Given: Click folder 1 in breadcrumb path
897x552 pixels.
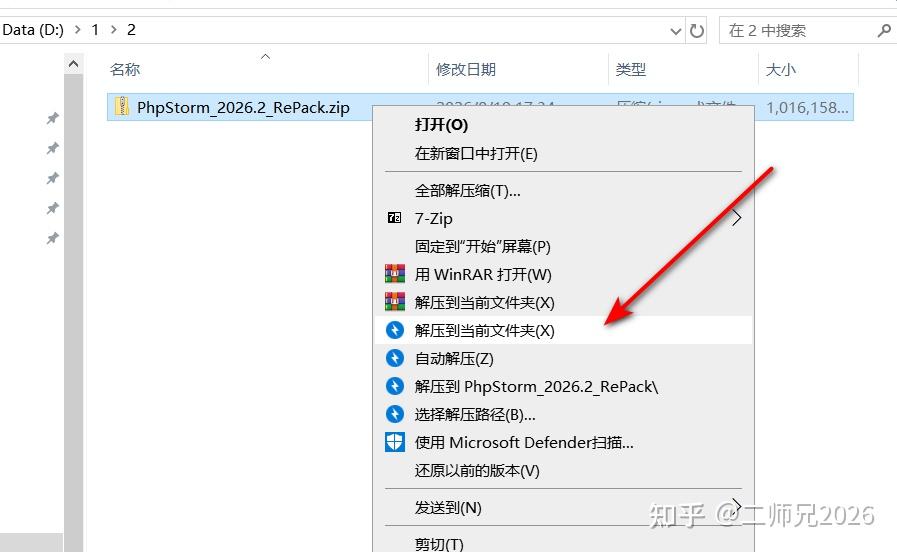Looking at the screenshot, I should pyautogui.click(x=95, y=30).
